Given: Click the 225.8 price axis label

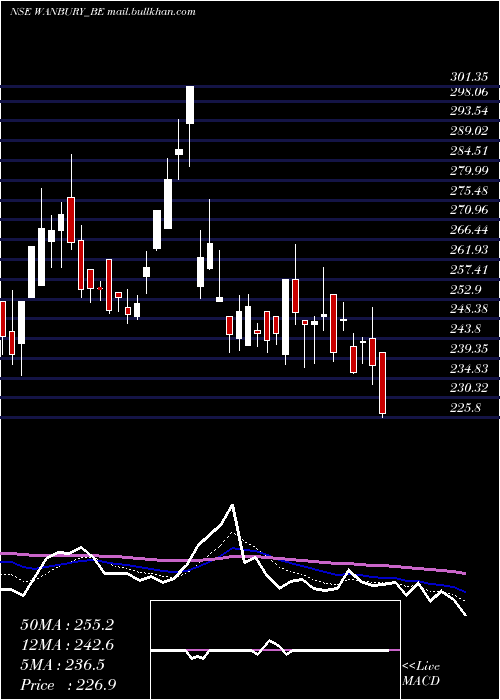Looking at the screenshot, I should pyautogui.click(x=466, y=408).
